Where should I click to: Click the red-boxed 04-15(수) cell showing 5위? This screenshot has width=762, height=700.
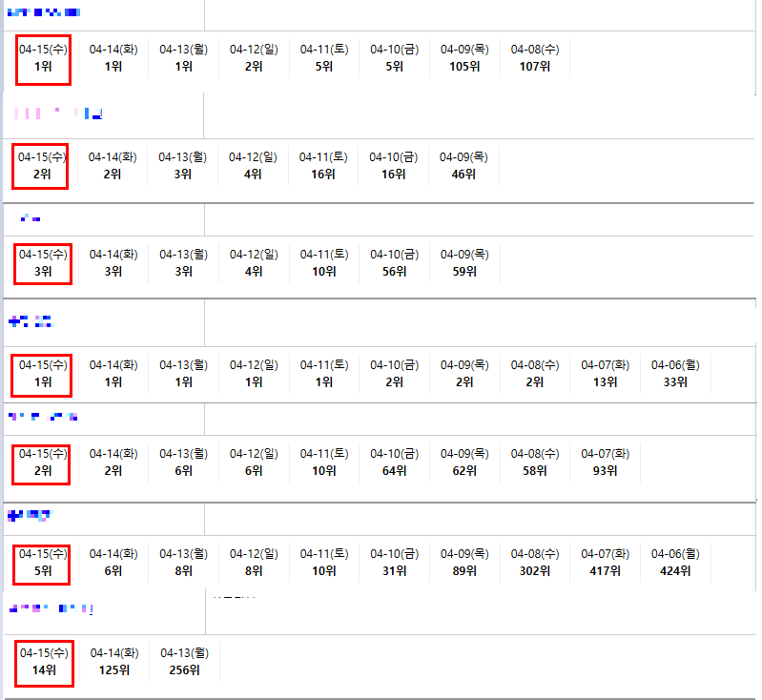tap(44, 563)
